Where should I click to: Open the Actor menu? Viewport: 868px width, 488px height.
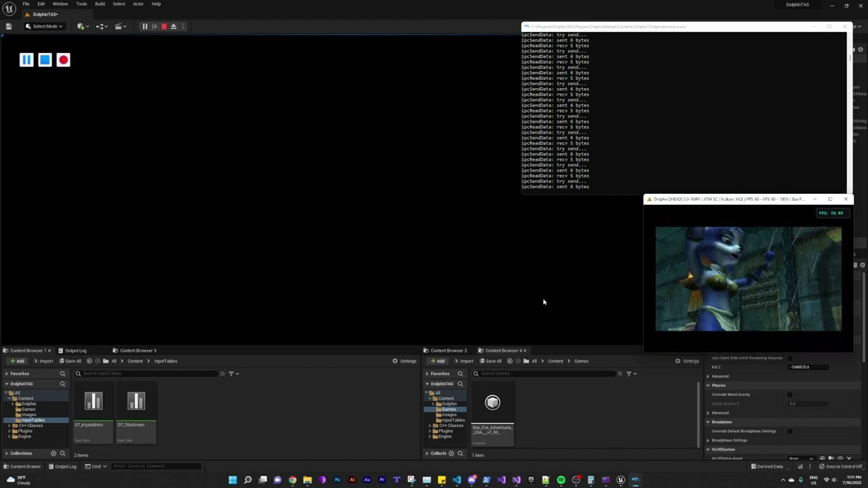point(138,4)
